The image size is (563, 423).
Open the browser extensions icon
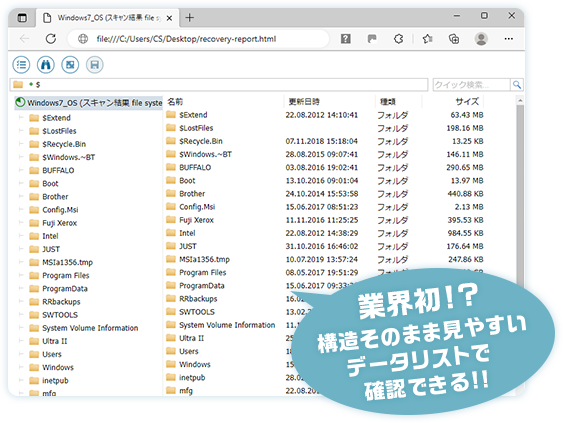pyautogui.click(x=399, y=38)
